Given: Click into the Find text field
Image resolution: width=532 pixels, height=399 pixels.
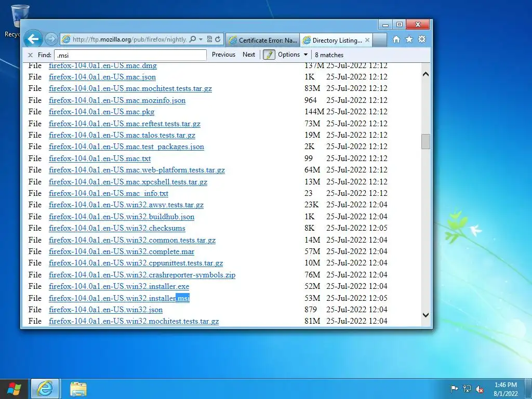Looking at the screenshot, I should (x=130, y=55).
